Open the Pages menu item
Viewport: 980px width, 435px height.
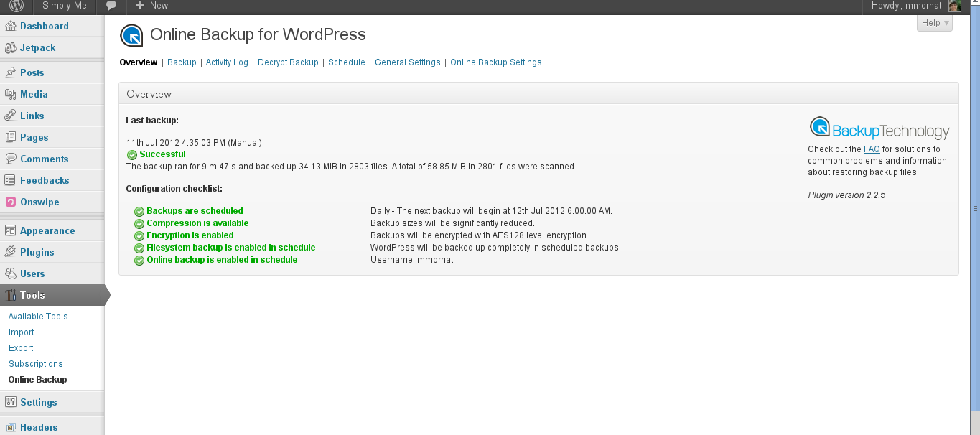pos(34,137)
